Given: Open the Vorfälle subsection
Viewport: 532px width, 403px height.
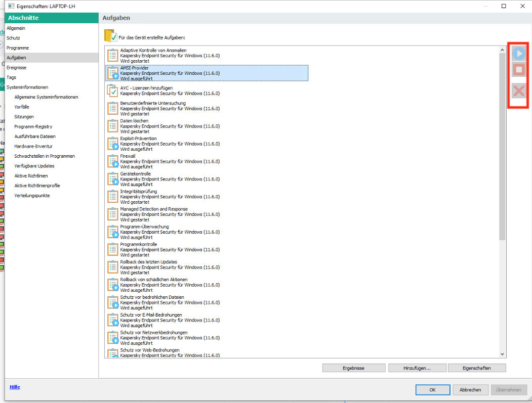Looking at the screenshot, I should pos(22,107).
